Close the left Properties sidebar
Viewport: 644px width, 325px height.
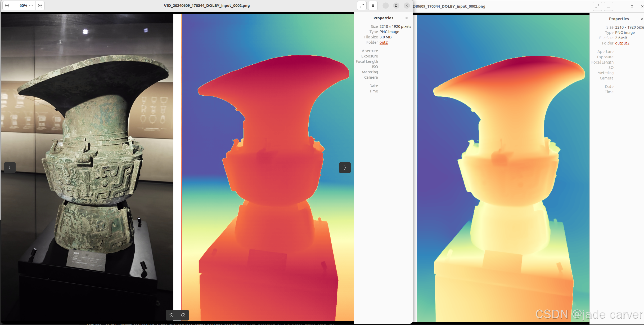[x=407, y=18]
